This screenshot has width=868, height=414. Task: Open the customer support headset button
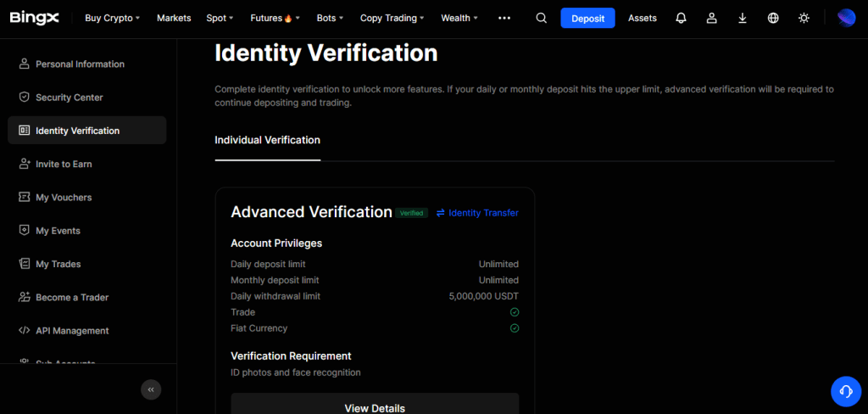(846, 391)
